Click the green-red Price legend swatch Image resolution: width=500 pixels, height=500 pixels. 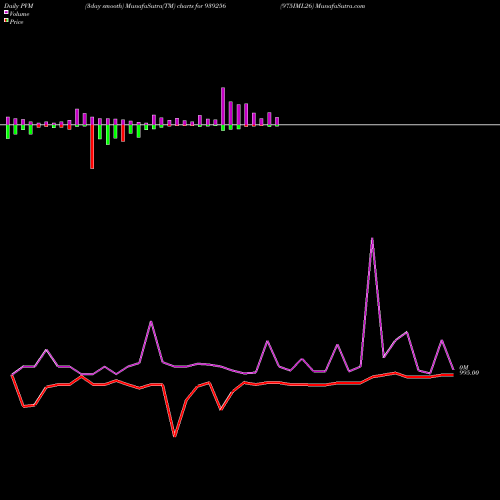pos(6,21)
